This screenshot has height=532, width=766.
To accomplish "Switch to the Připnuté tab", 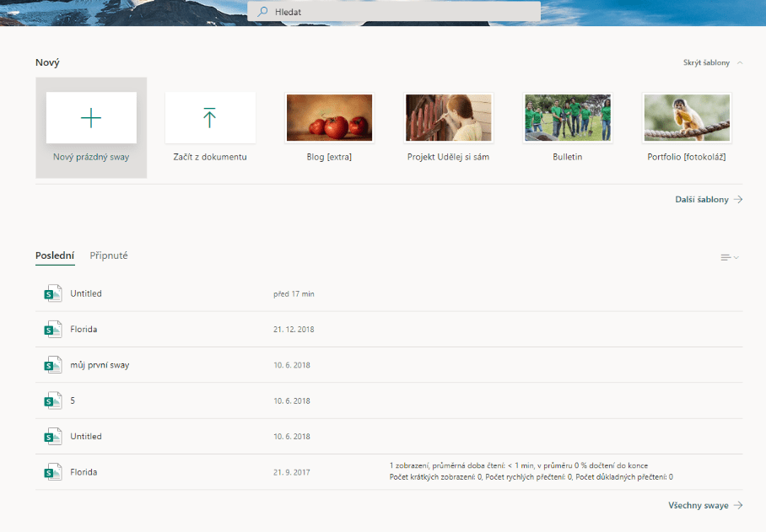I will tap(109, 255).
